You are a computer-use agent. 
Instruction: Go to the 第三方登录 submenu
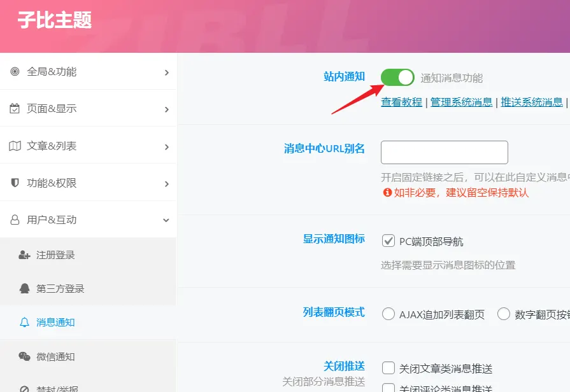tap(89, 288)
